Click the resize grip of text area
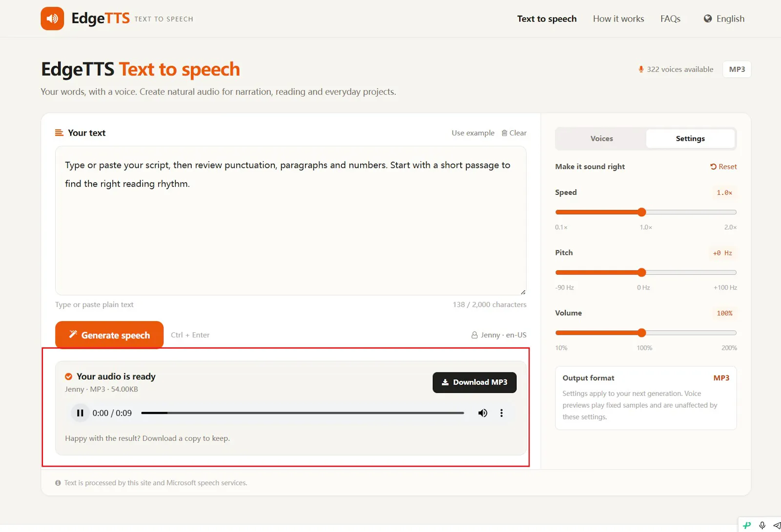The width and height of the screenshot is (781, 532). [x=523, y=292]
